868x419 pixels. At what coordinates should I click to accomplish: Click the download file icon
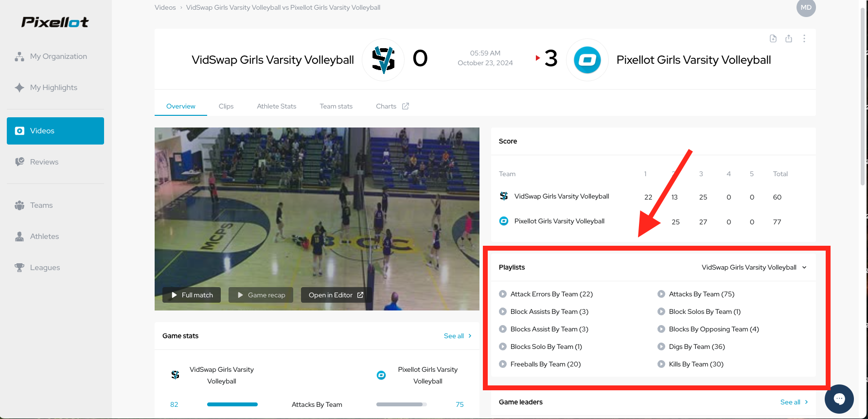pos(773,38)
